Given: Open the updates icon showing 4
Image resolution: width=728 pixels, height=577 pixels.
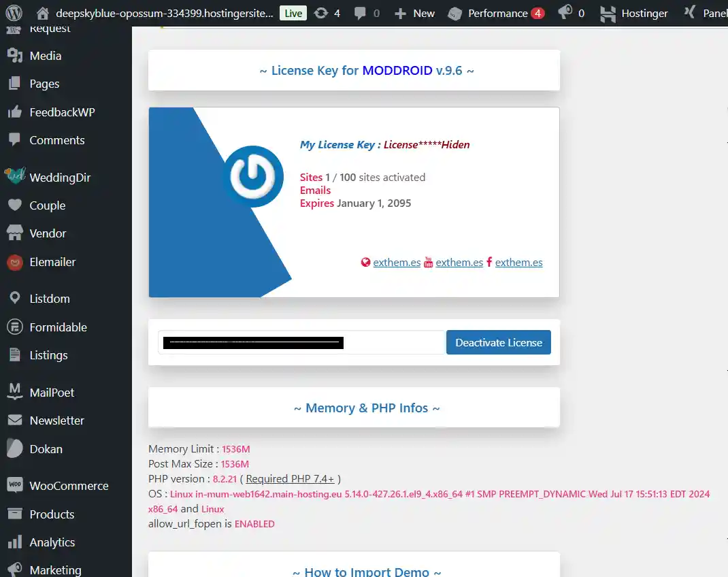Looking at the screenshot, I should tap(321, 13).
